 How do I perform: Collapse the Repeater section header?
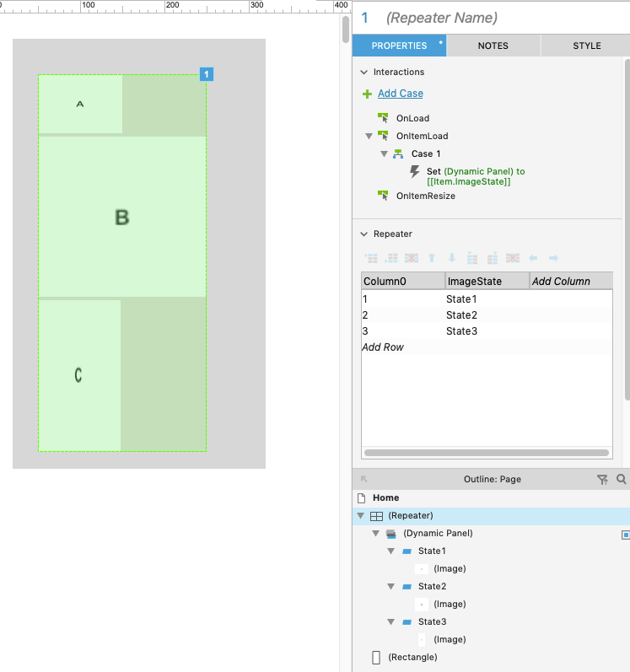[364, 234]
